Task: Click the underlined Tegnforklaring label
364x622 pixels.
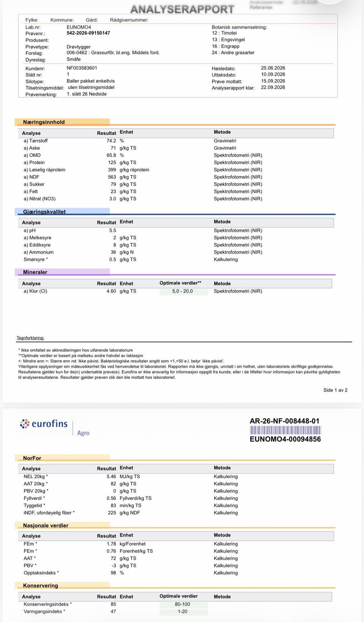Action: click(x=30, y=338)
